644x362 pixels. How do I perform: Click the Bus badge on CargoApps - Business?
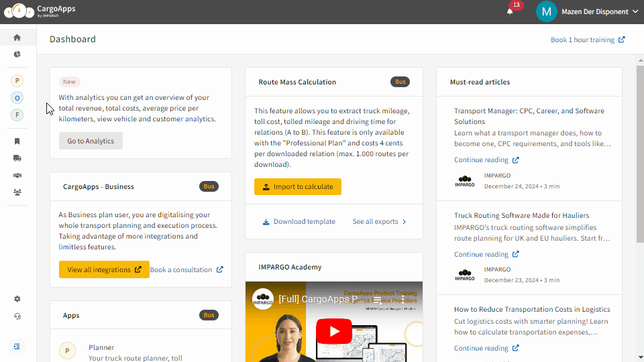tap(209, 186)
